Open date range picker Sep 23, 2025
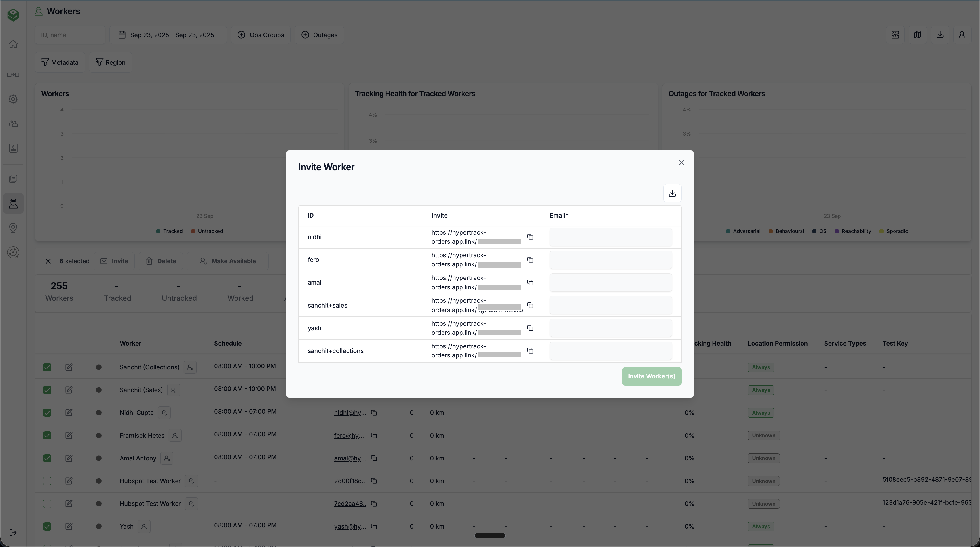980x547 pixels. 167,35
